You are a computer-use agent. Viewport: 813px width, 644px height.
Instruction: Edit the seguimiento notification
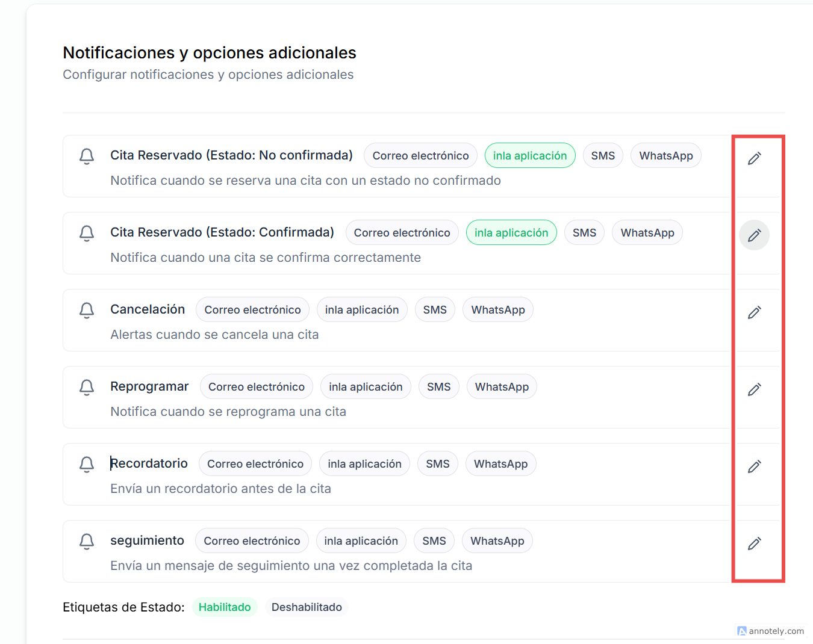point(754,543)
